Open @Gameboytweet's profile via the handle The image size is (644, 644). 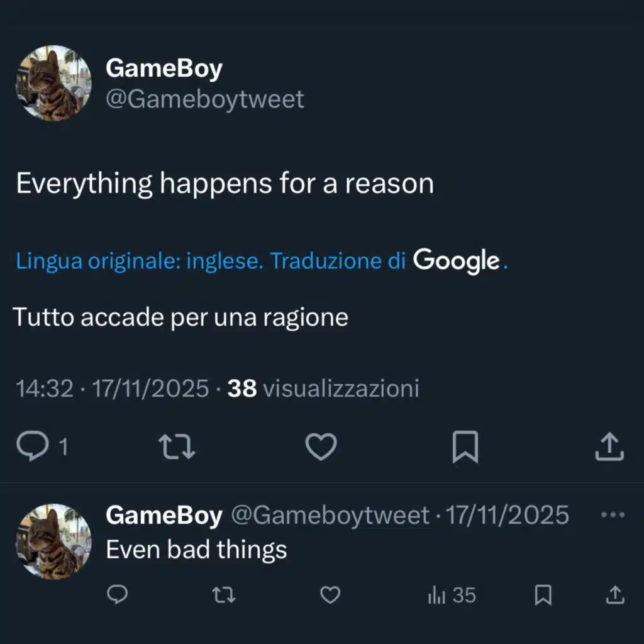point(206,99)
